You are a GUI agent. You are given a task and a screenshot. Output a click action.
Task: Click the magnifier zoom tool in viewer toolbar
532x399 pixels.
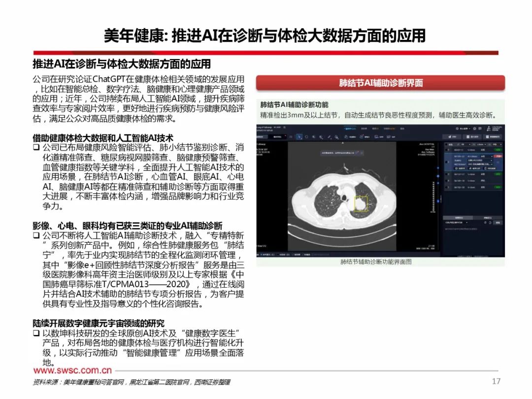(x=336, y=137)
